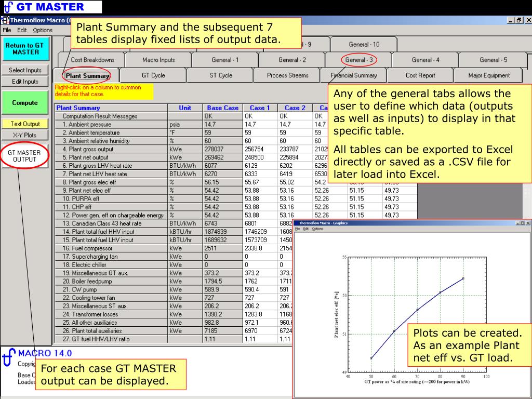Select row '5. Plant net output'

[111, 157]
